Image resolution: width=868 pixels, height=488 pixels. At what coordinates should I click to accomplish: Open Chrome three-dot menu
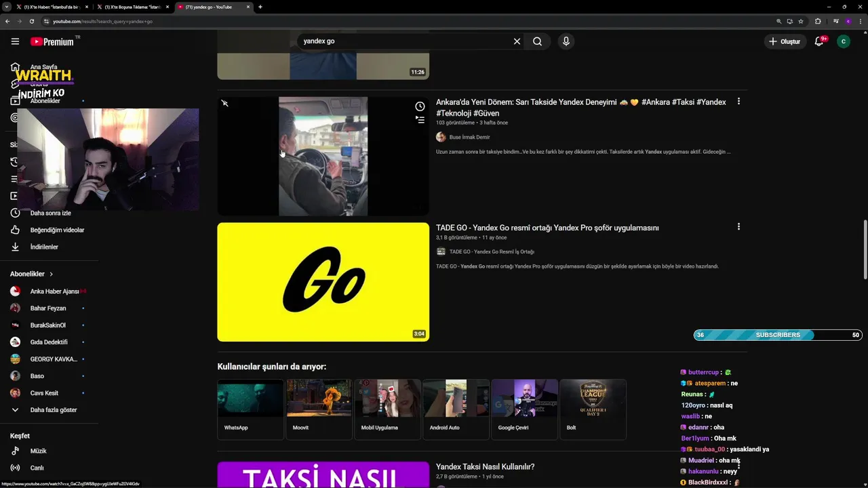coord(861,21)
